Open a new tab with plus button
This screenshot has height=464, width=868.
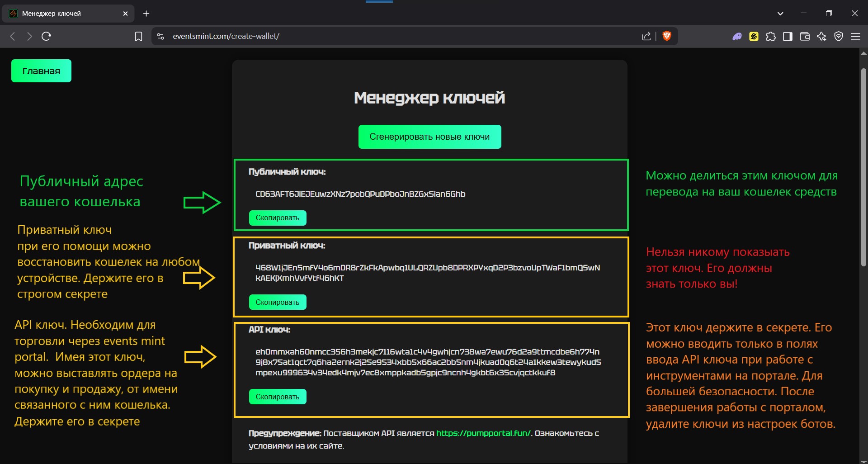pyautogui.click(x=146, y=14)
